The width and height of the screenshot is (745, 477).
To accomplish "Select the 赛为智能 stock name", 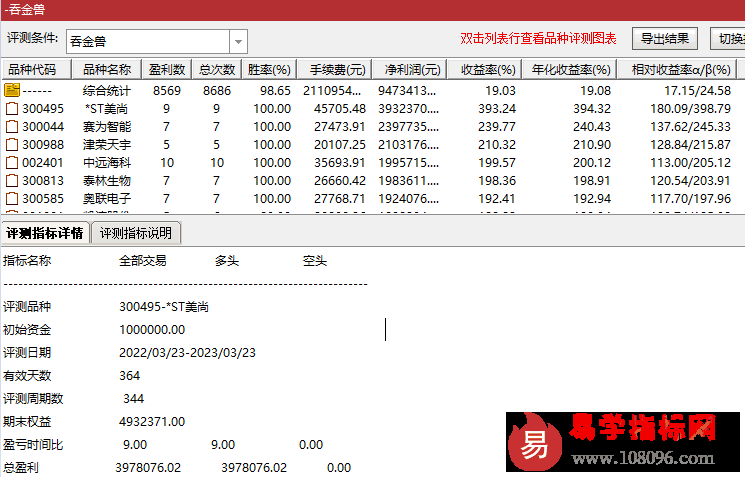I will point(107,127).
